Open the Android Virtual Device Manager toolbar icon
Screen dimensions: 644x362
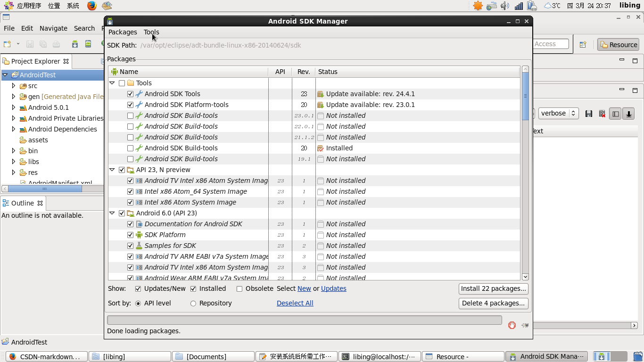(x=88, y=44)
